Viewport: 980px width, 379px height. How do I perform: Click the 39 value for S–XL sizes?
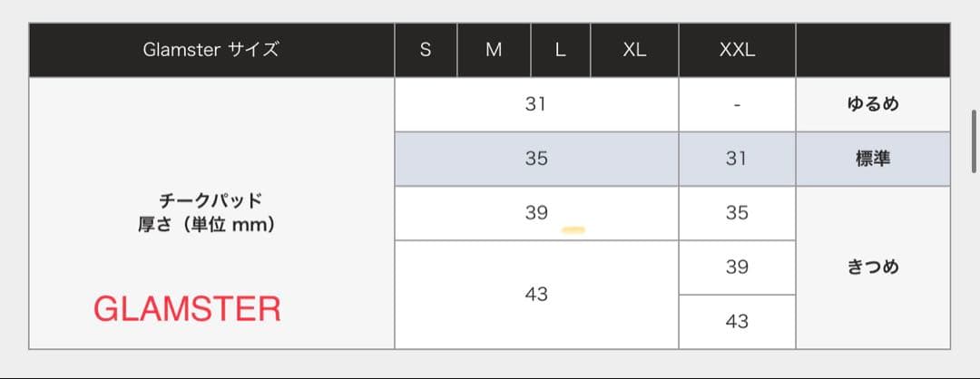tap(536, 212)
